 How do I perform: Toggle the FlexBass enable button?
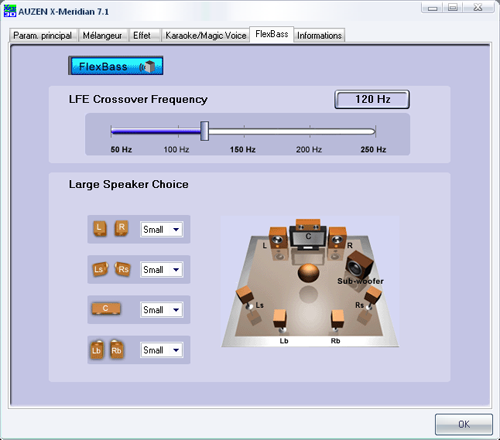[x=116, y=66]
